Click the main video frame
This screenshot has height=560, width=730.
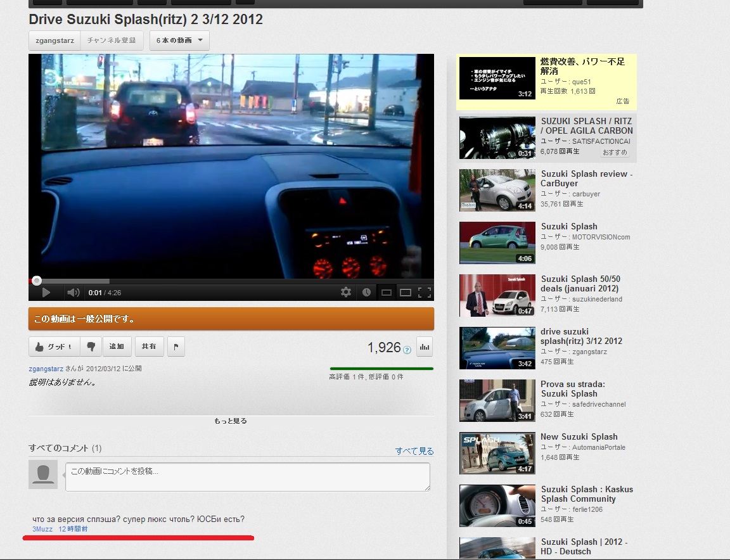pos(231,166)
